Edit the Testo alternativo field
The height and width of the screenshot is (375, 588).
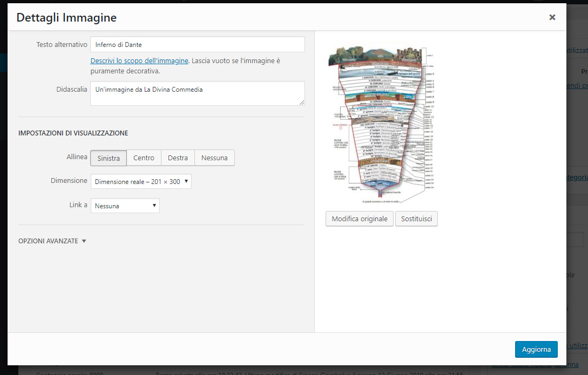click(x=198, y=45)
